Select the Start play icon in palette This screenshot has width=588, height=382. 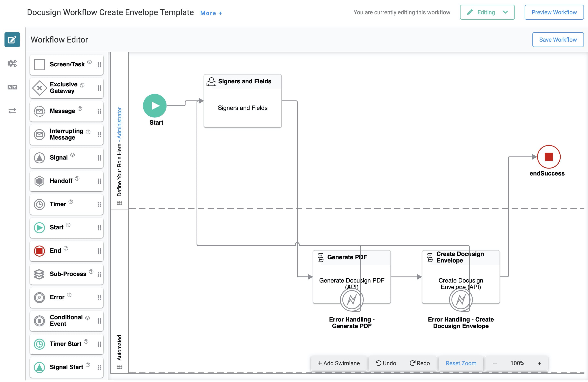pyautogui.click(x=39, y=228)
